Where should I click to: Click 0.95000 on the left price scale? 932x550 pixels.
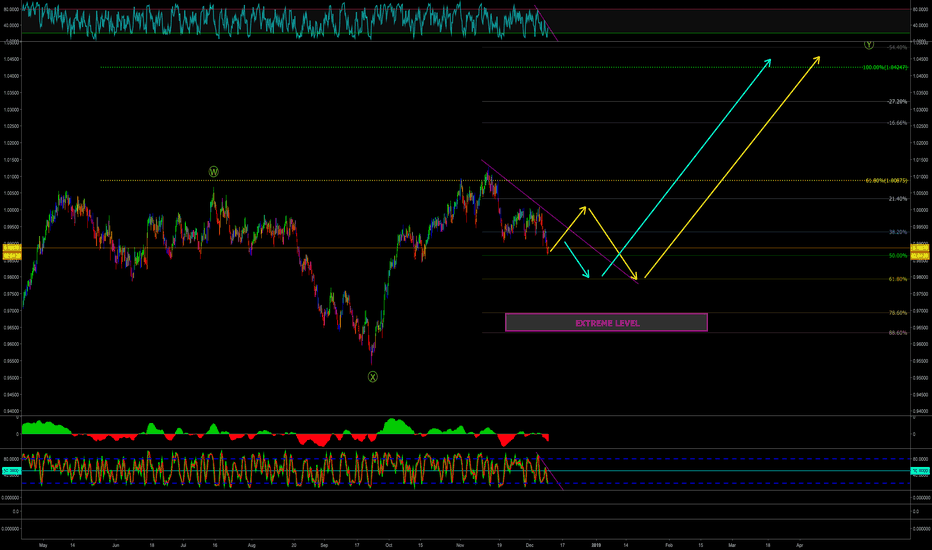pos(11,378)
